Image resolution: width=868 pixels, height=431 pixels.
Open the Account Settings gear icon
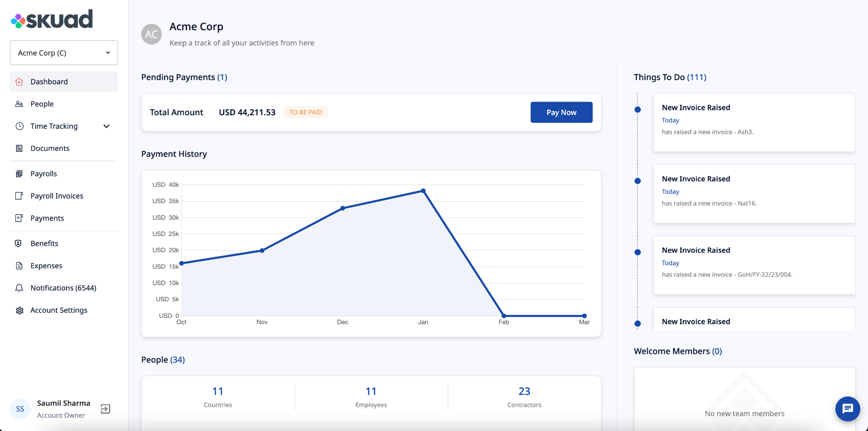click(19, 310)
